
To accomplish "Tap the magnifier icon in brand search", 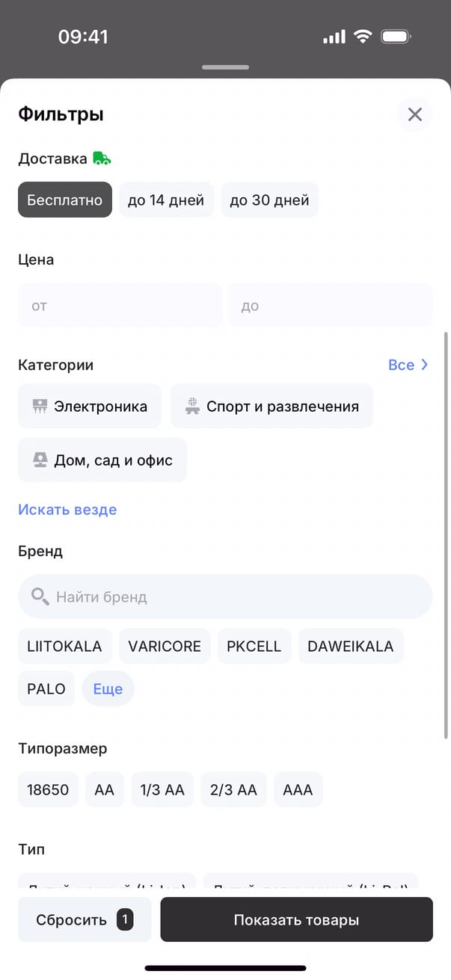I will pos(40,597).
